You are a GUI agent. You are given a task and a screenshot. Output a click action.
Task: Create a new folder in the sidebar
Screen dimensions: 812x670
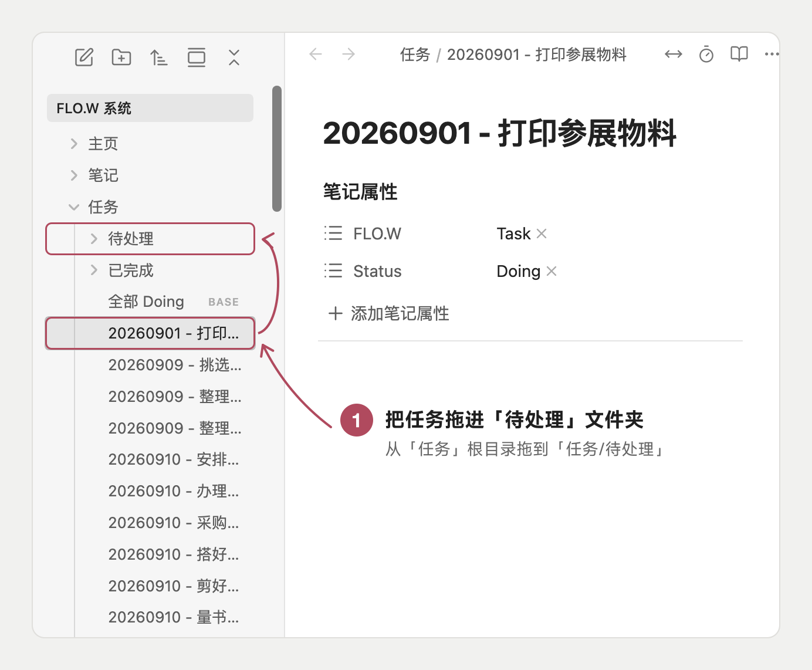pyautogui.click(x=121, y=57)
